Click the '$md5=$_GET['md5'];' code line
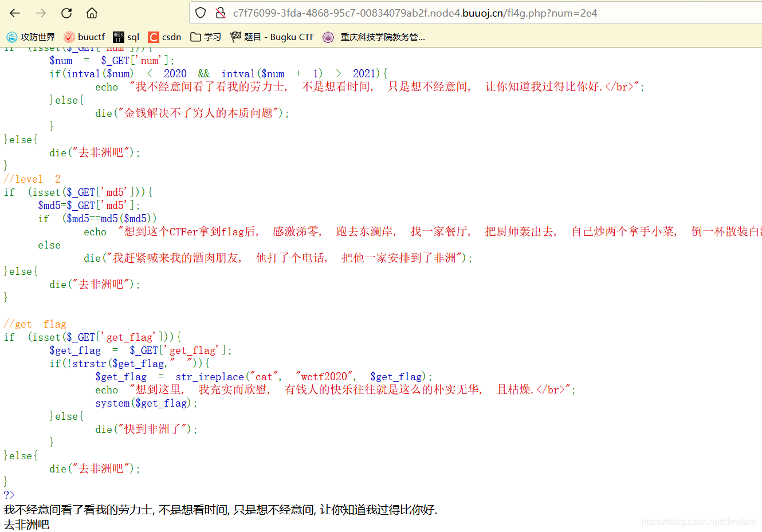This screenshot has height=532, width=762. (89, 206)
